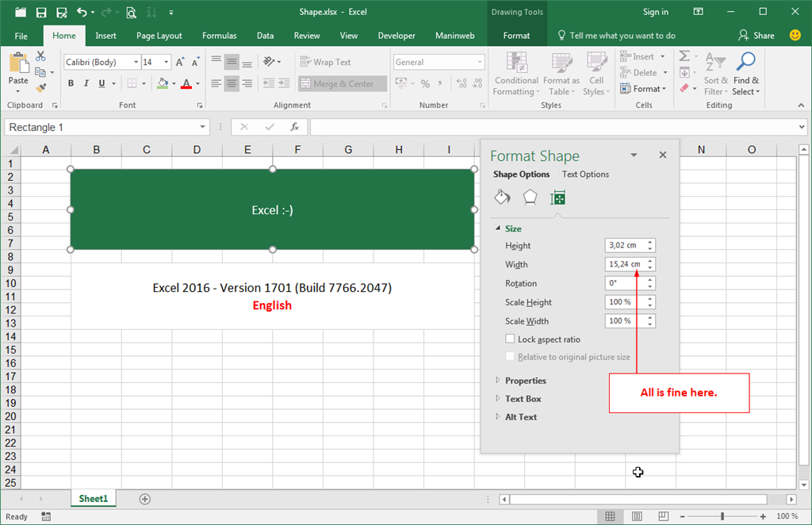Click the Orientation text angle icon

[x=269, y=62]
